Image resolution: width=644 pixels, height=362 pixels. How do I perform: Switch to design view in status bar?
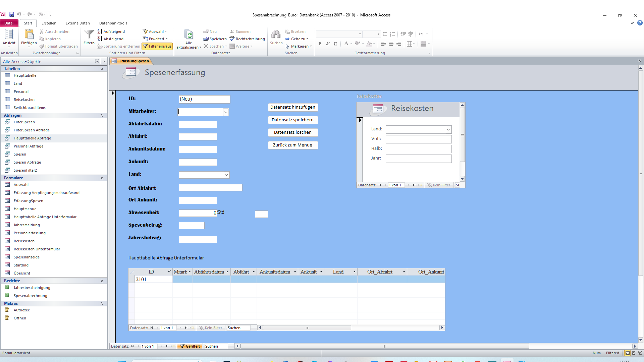[x=640, y=353]
